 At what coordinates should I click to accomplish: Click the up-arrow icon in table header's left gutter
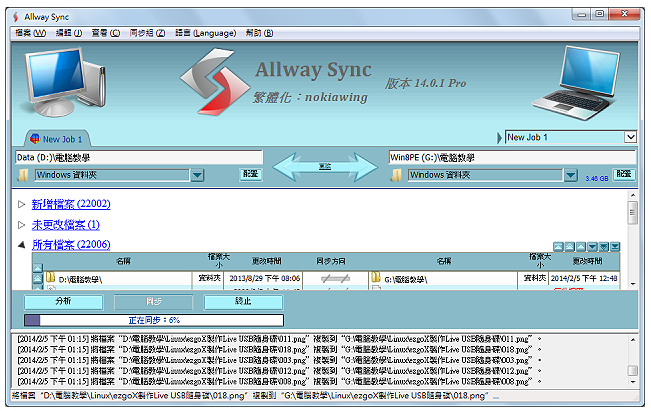point(38,268)
